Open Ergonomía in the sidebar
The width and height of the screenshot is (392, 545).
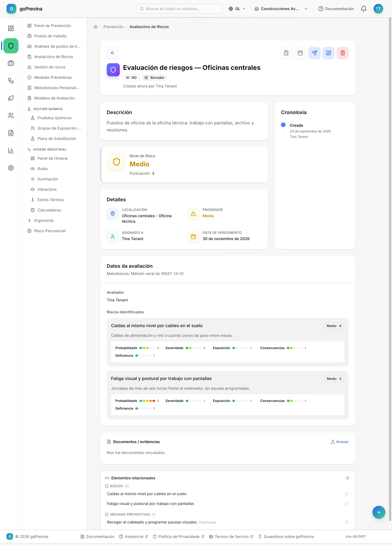coord(54,220)
